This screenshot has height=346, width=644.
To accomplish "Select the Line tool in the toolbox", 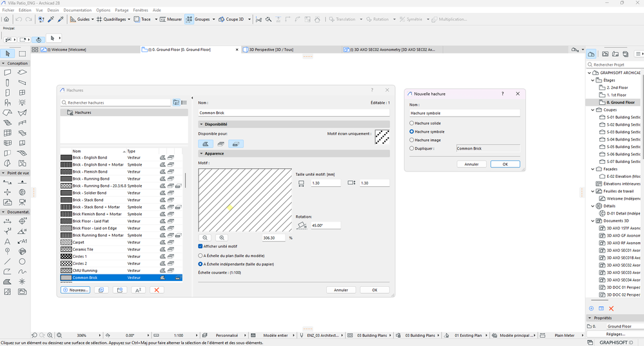I will (x=7, y=262).
